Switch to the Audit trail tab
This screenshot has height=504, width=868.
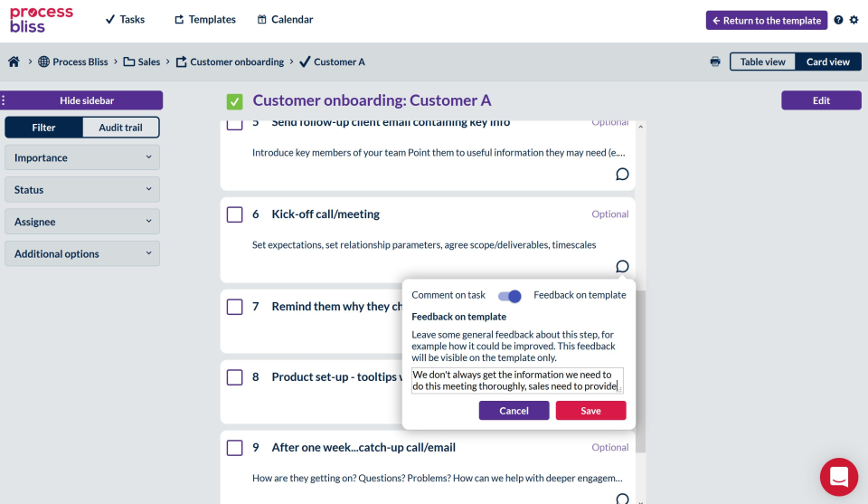coord(120,128)
